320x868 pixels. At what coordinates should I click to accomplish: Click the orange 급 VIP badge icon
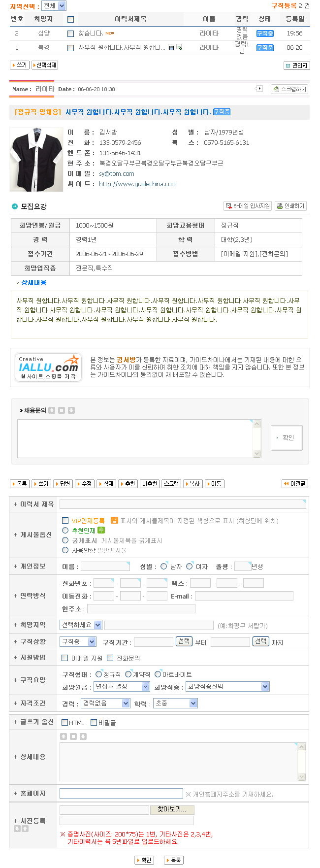114,520
